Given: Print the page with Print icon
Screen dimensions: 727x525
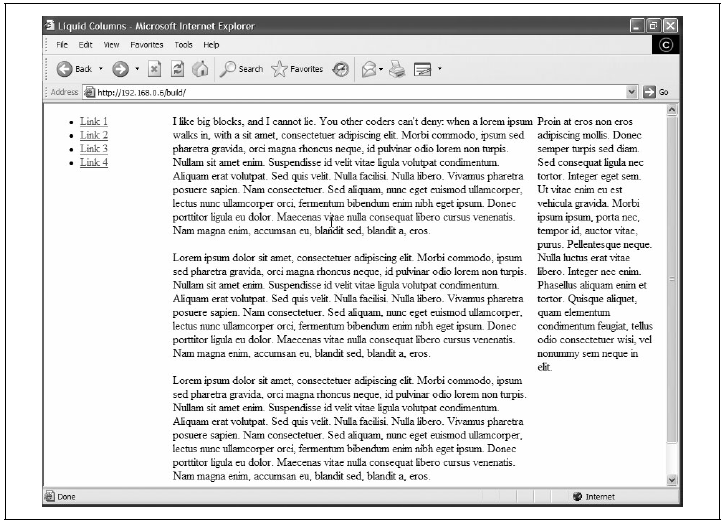Looking at the screenshot, I should [397, 69].
